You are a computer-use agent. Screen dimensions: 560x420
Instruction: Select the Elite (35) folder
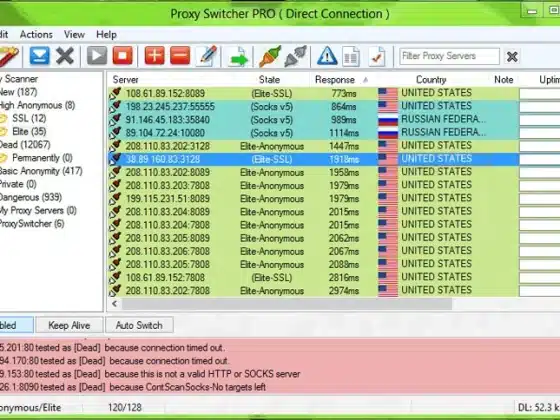(x=29, y=131)
